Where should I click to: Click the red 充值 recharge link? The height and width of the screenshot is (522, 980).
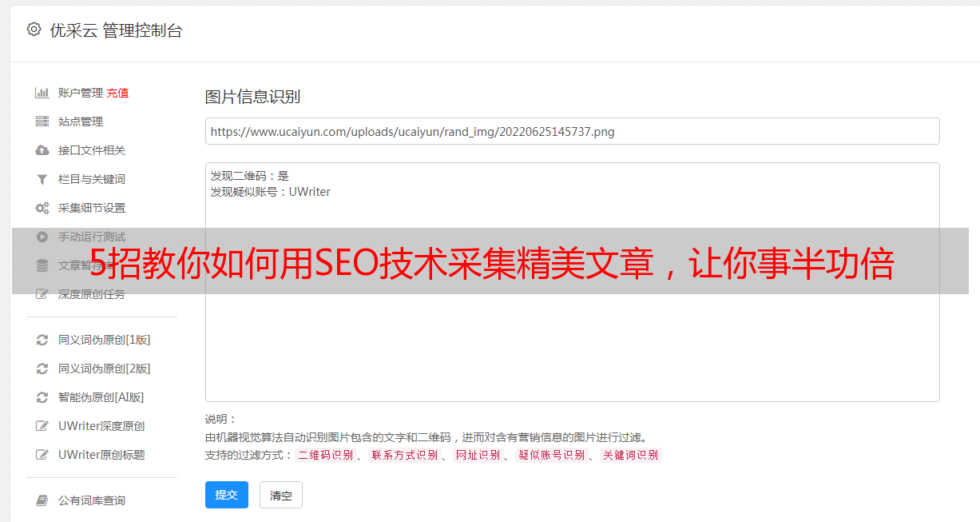click(x=117, y=93)
